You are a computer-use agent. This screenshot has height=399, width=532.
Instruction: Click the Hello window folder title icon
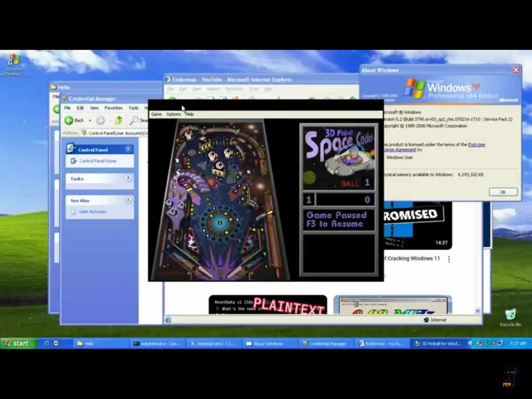(54, 87)
